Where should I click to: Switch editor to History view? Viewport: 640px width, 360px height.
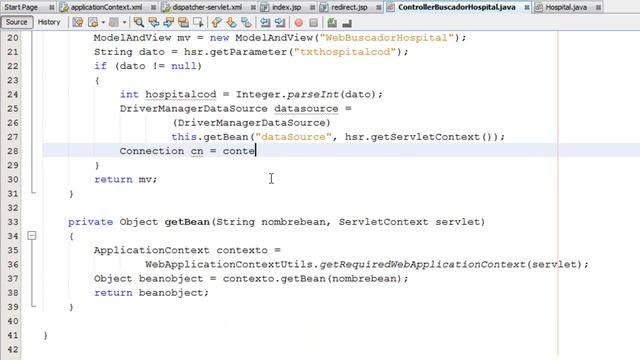pyautogui.click(x=49, y=22)
